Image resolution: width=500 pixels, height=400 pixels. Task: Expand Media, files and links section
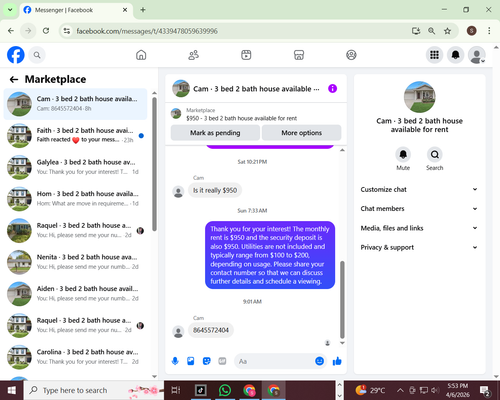pyautogui.click(x=419, y=228)
